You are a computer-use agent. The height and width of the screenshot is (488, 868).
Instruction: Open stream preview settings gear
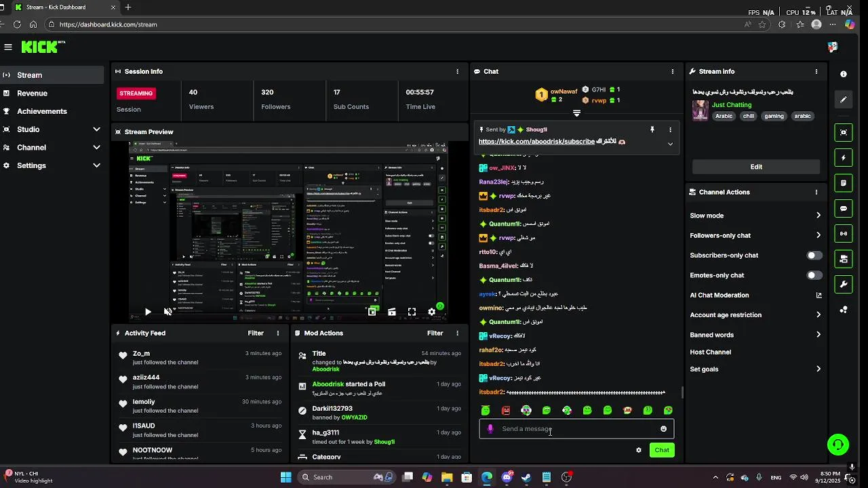click(431, 312)
